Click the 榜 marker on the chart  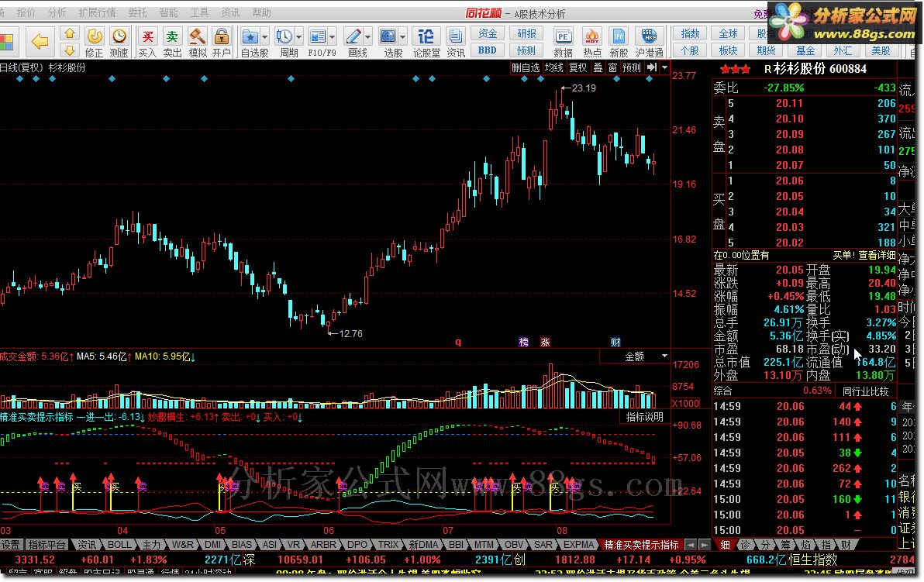[523, 343]
